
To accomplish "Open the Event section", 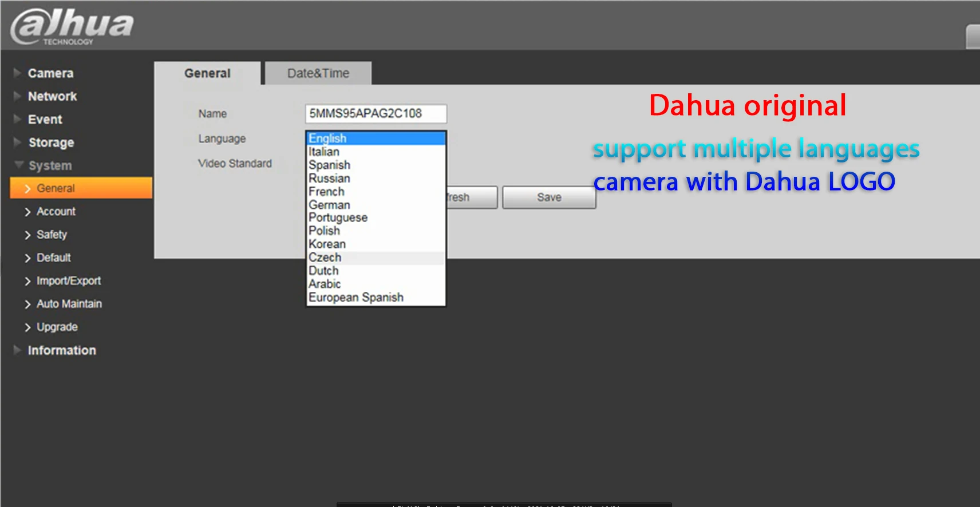I will [45, 119].
